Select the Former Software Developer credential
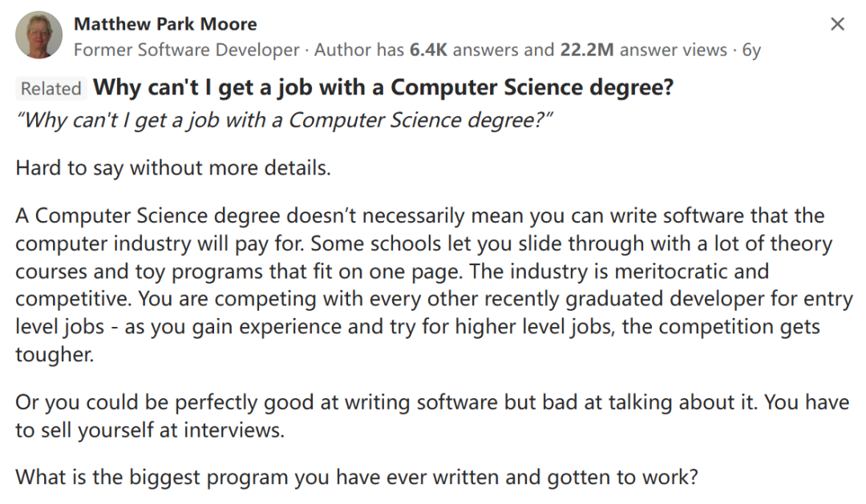Image resolution: width=866 pixels, height=504 pixels. 187,50
